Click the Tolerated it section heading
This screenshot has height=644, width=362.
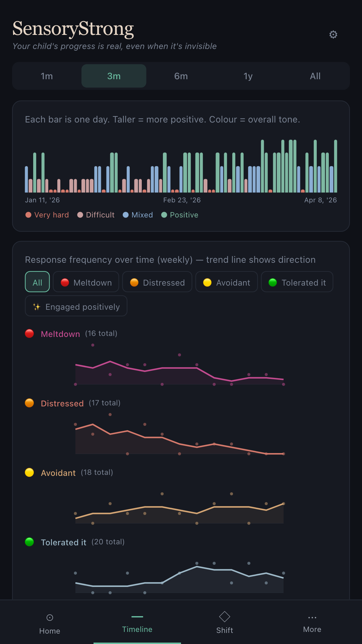coord(64,542)
